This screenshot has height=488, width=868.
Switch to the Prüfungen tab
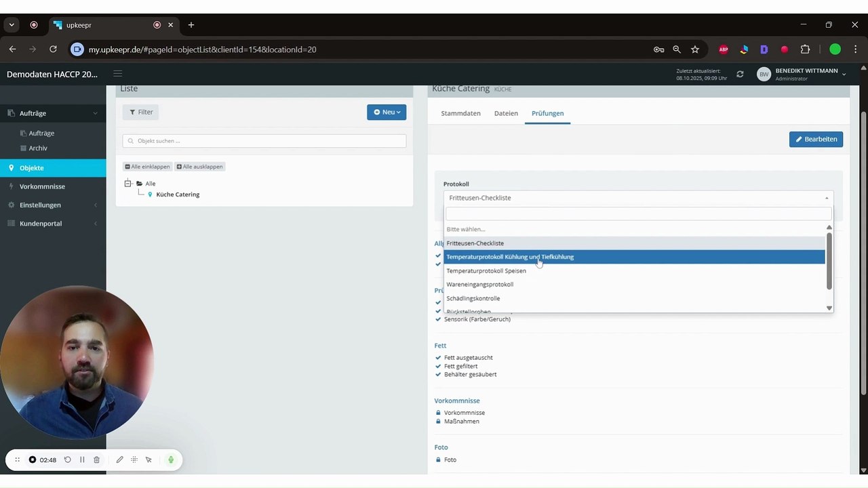(547, 113)
